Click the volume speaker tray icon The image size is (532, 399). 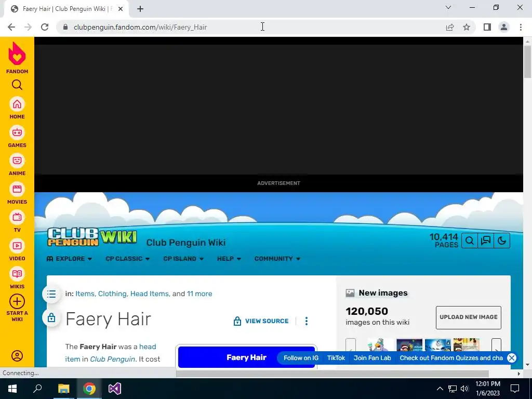(464, 389)
